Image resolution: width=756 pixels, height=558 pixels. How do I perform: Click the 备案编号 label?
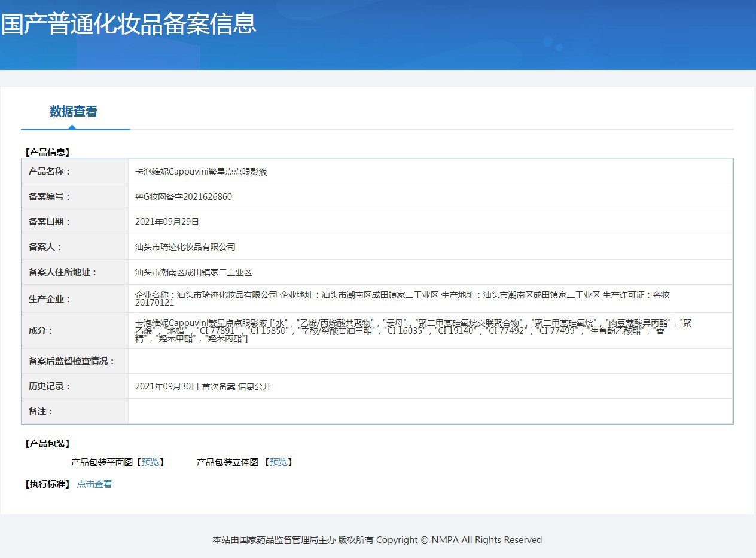[x=50, y=197]
